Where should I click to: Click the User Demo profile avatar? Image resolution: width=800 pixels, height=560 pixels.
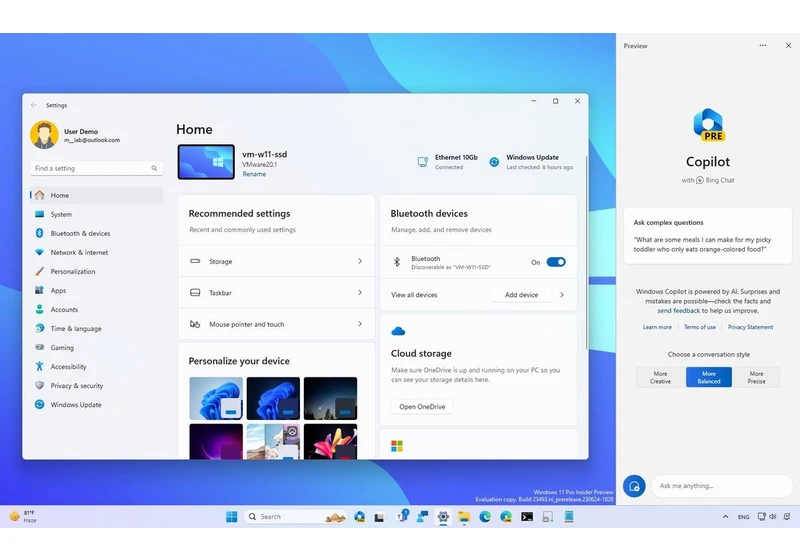44,135
